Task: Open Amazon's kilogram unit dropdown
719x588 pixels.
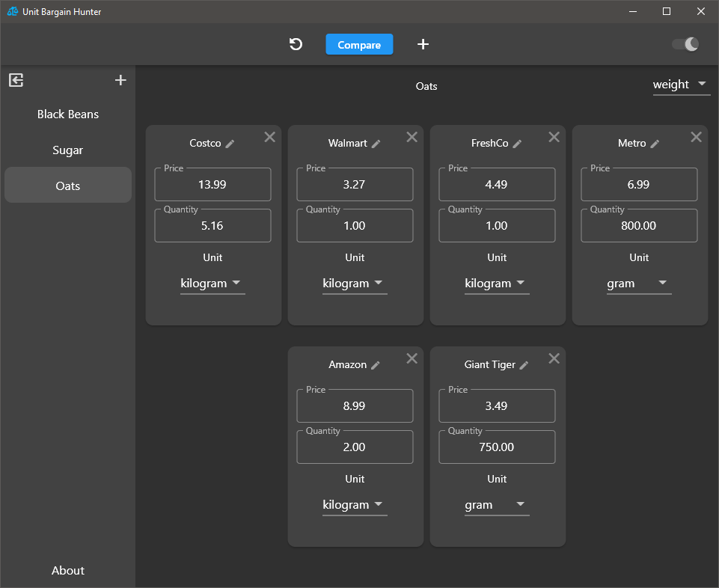Action: (355, 505)
